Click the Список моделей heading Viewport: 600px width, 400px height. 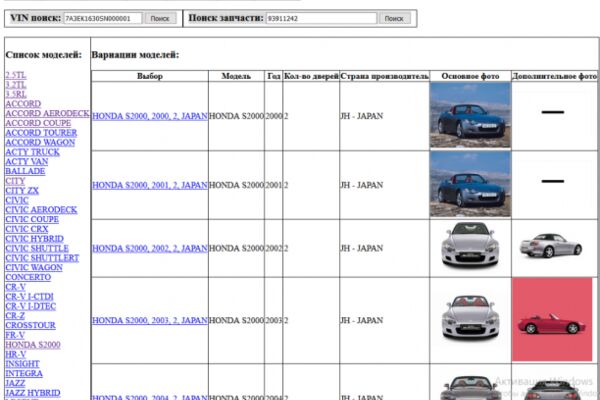point(44,55)
